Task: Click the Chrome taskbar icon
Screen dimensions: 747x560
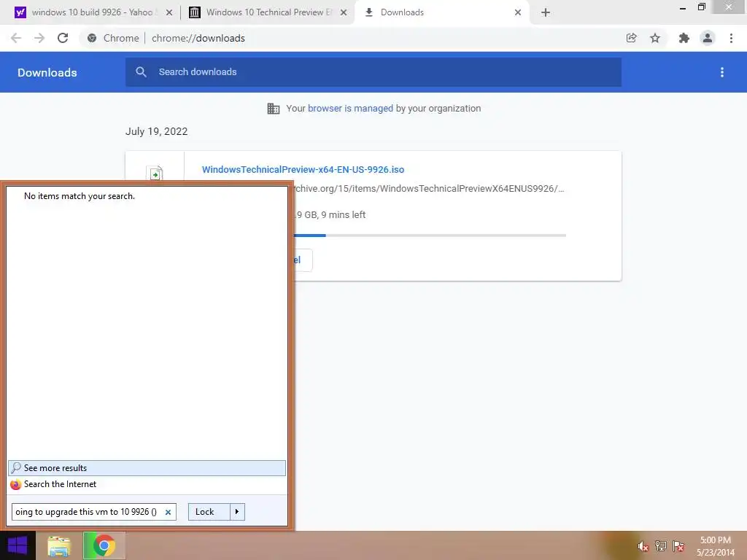Action: pyautogui.click(x=104, y=545)
